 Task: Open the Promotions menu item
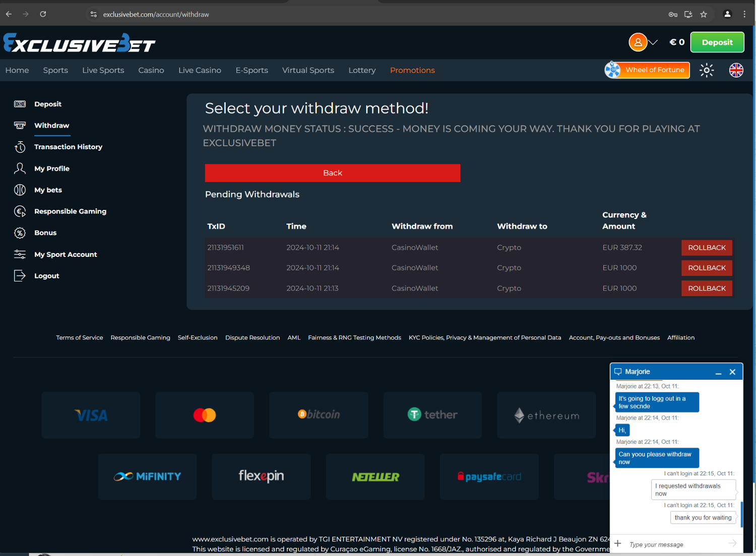coord(412,71)
